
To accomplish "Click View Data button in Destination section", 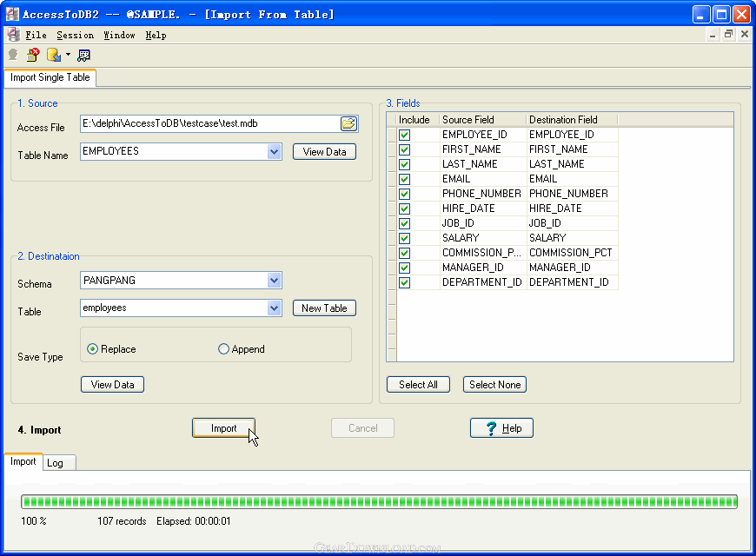I will click(x=112, y=384).
